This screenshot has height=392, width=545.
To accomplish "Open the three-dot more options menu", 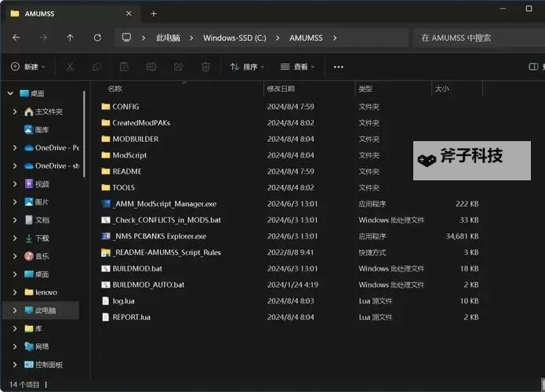I will click(x=338, y=67).
